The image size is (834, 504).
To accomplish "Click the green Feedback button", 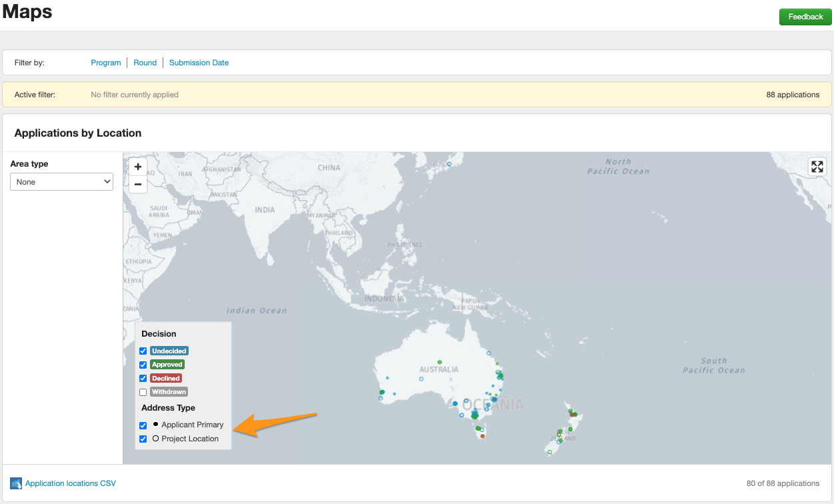I will pyautogui.click(x=805, y=17).
